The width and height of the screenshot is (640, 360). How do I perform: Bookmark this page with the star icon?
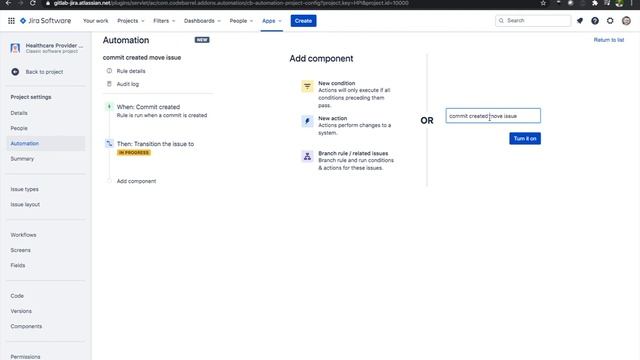click(x=543, y=3)
